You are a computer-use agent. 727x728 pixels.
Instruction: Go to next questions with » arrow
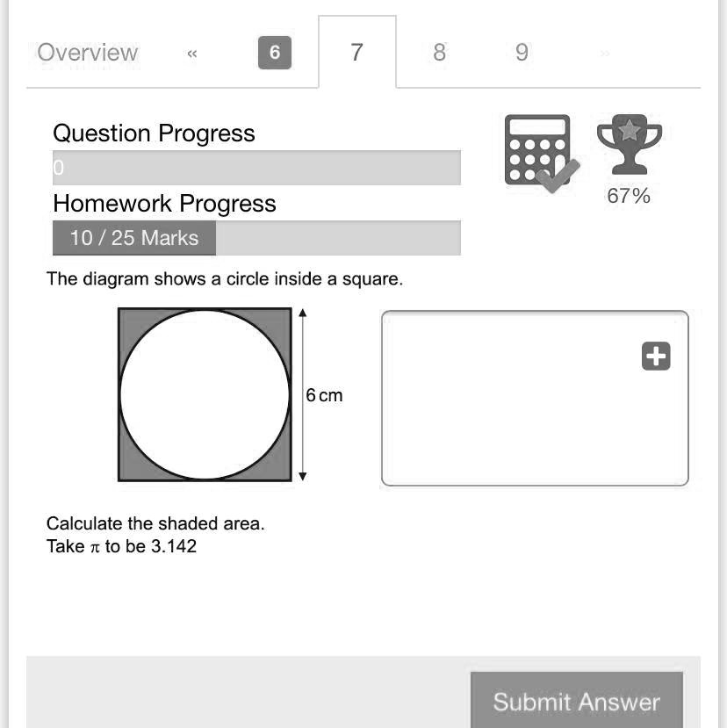coord(605,54)
